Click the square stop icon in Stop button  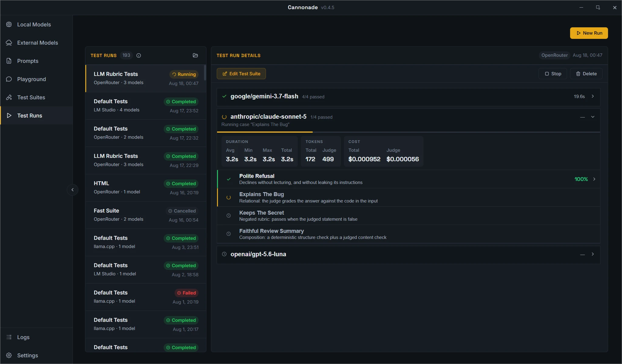pyautogui.click(x=547, y=74)
